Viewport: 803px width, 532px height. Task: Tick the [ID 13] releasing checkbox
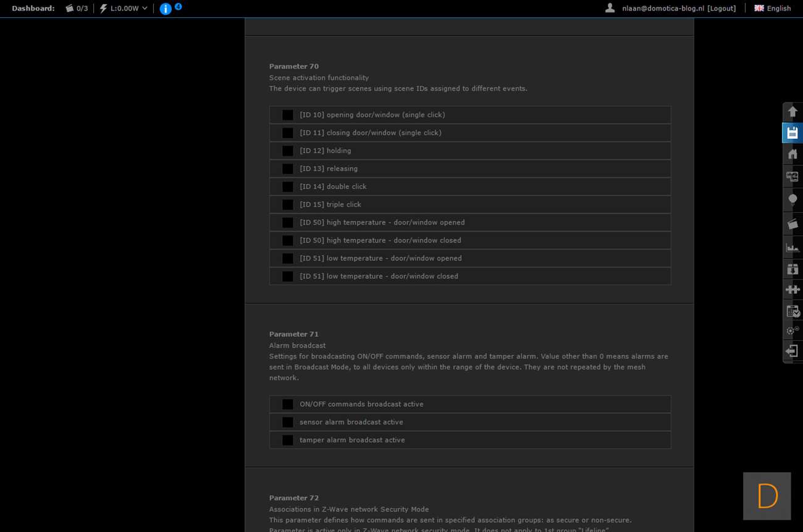[x=288, y=168]
